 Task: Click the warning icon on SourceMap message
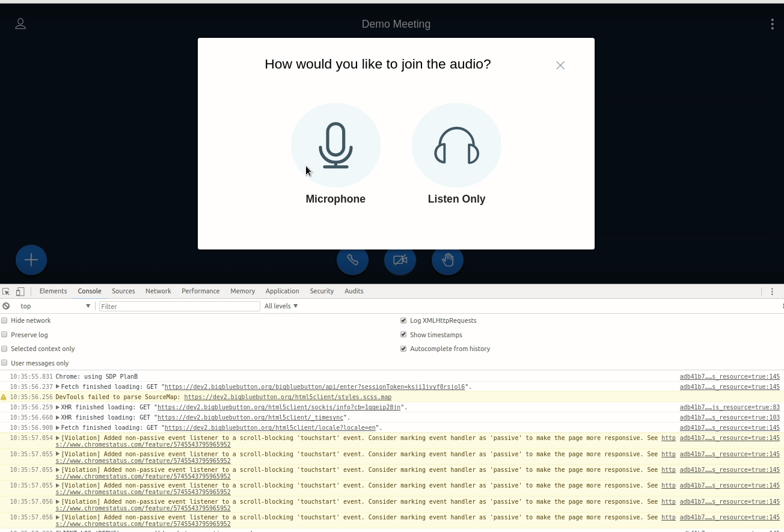pos(4,397)
